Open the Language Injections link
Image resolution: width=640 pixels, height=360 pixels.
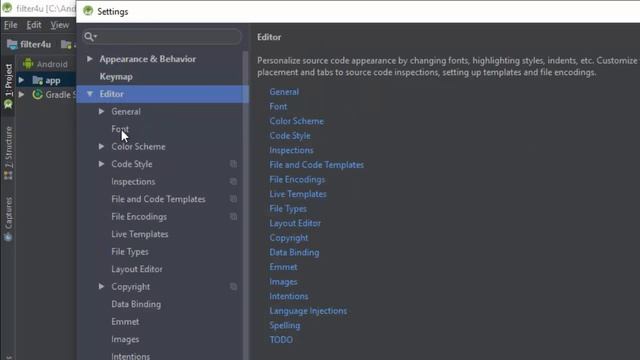click(308, 311)
